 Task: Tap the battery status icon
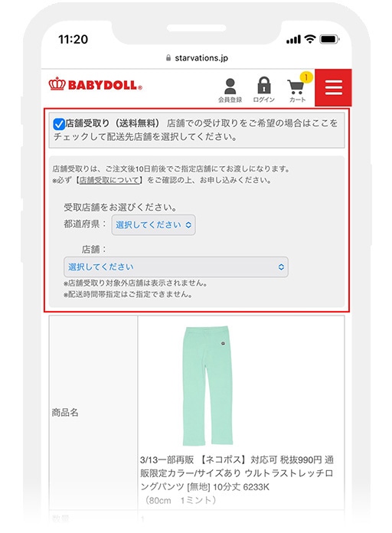(329, 39)
